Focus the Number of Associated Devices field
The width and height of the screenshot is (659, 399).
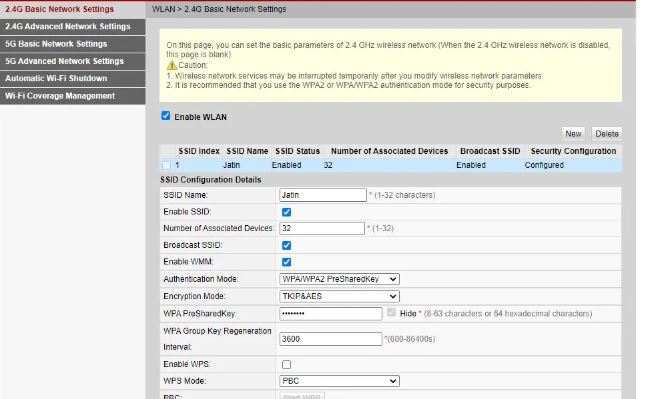point(322,228)
